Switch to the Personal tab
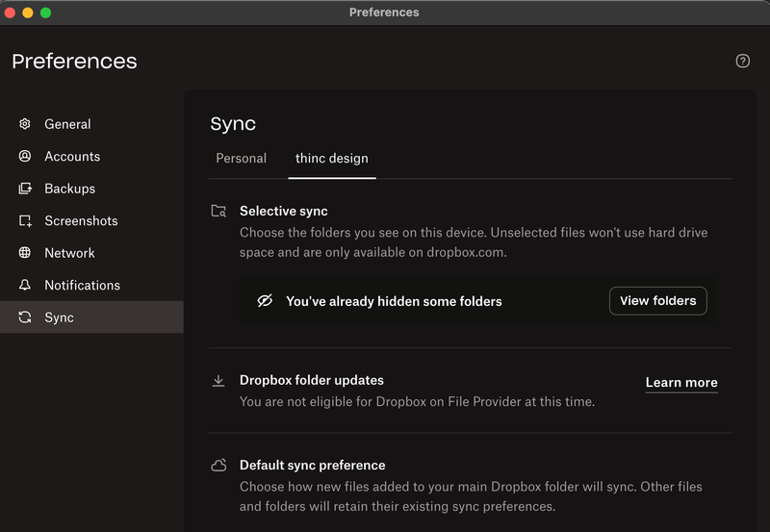 click(241, 158)
